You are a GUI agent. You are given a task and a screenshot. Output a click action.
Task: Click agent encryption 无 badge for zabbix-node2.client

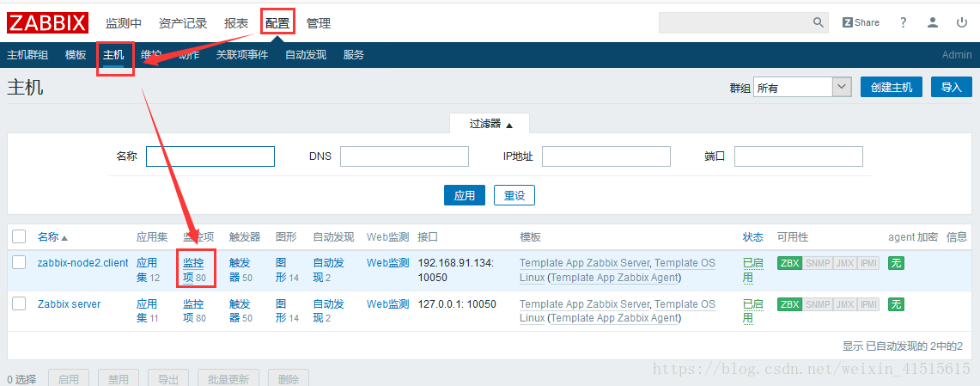pos(896,263)
